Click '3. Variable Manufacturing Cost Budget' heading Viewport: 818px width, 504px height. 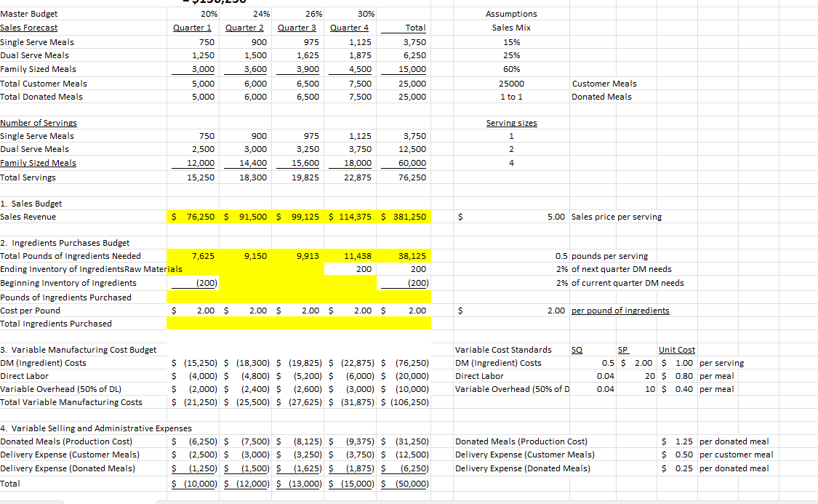pyautogui.click(x=79, y=350)
